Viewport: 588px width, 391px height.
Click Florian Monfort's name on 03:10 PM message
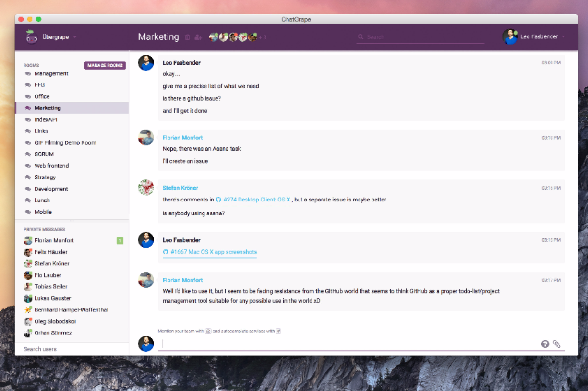[x=182, y=137]
